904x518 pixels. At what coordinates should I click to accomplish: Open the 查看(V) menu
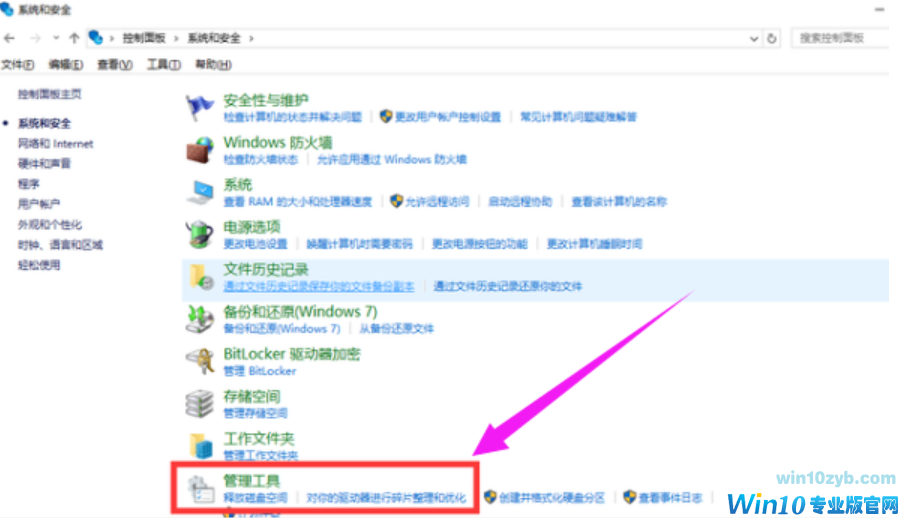(115, 65)
